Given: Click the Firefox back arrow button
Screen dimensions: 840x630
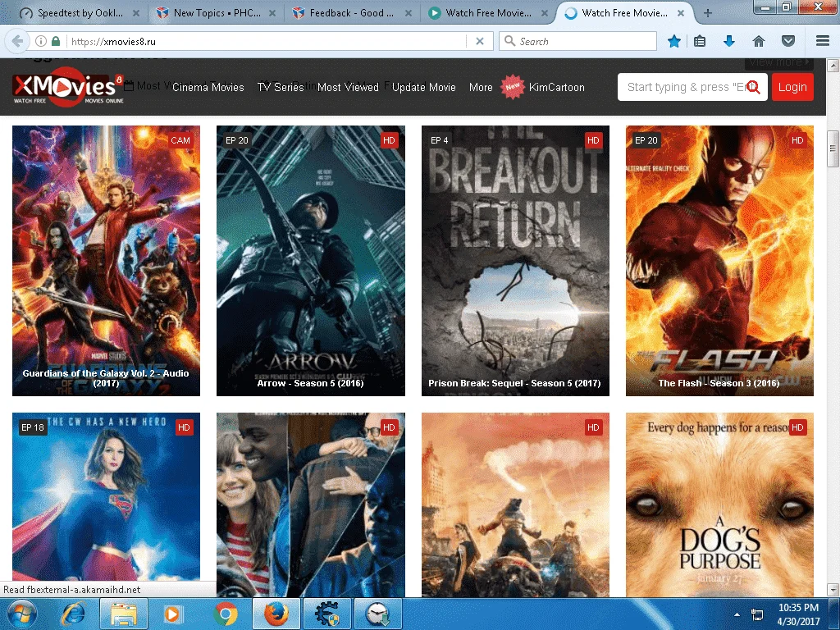Looking at the screenshot, I should point(18,41).
